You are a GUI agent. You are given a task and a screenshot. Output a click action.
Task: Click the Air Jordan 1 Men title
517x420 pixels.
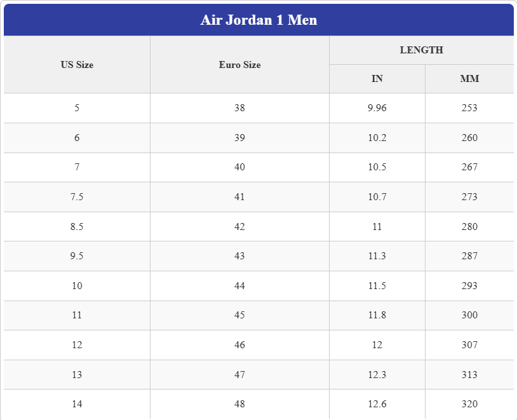click(x=258, y=20)
